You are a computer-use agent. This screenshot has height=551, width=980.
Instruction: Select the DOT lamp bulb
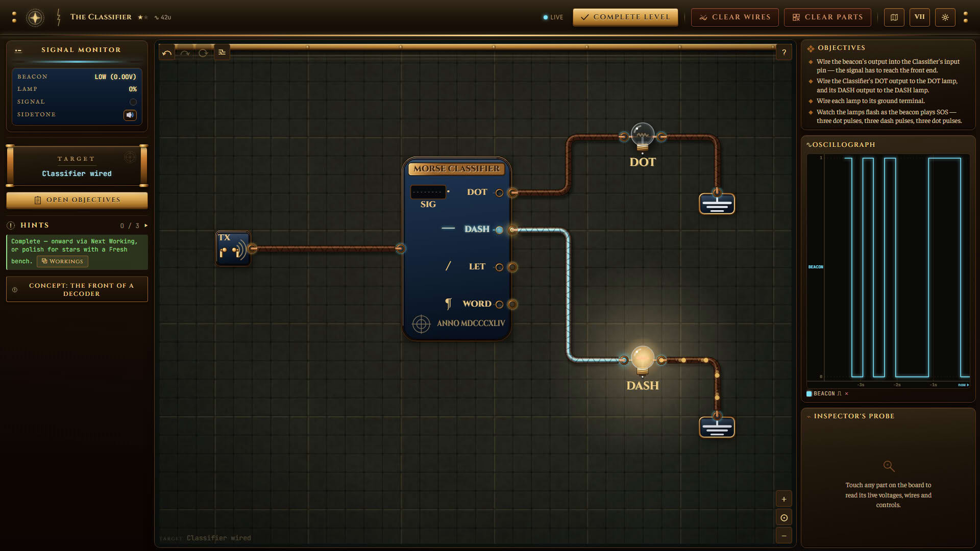point(643,137)
